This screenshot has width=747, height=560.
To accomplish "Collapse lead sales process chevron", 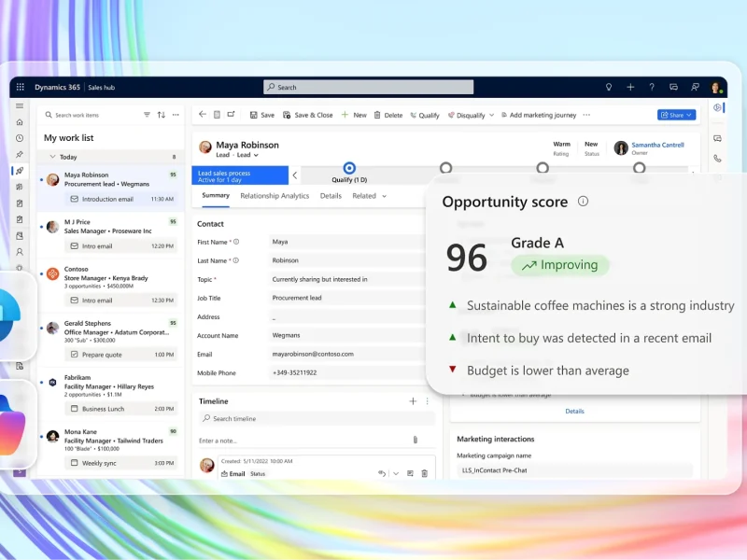I will click(295, 175).
